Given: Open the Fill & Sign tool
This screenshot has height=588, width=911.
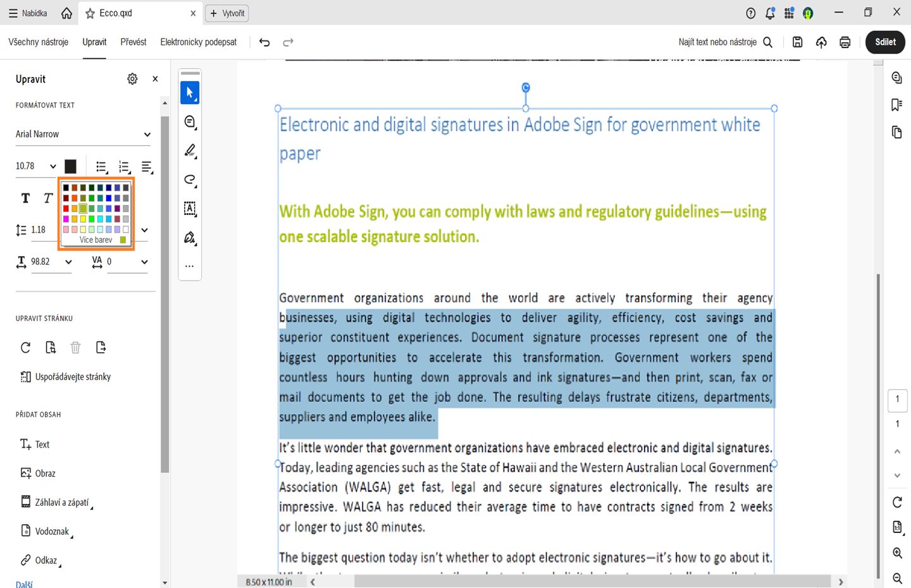Looking at the screenshot, I should pos(189,237).
